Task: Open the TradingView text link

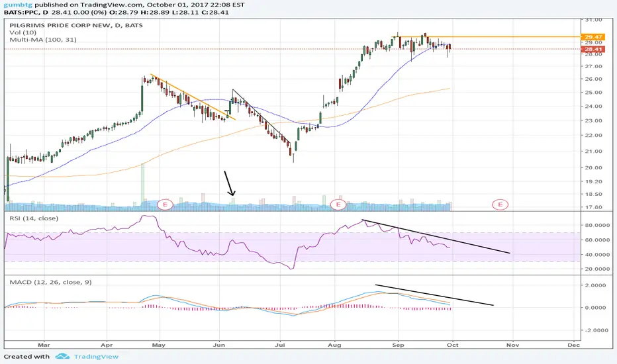Action: pyautogui.click(x=96, y=357)
